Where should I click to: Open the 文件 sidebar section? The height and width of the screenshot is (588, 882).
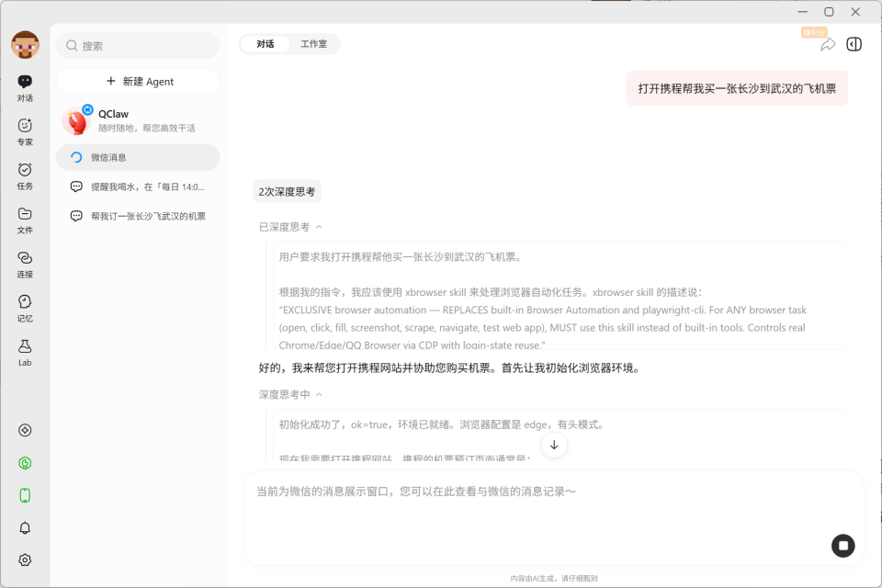[25, 221]
